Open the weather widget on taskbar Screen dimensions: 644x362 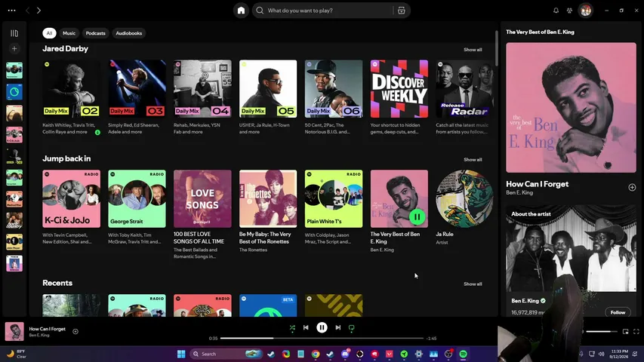click(17, 354)
